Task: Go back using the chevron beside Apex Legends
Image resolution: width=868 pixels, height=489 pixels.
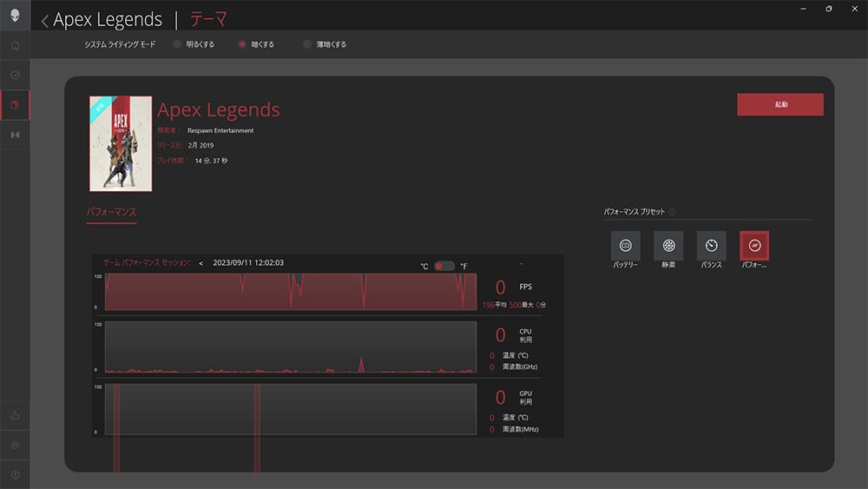Action: coord(45,21)
